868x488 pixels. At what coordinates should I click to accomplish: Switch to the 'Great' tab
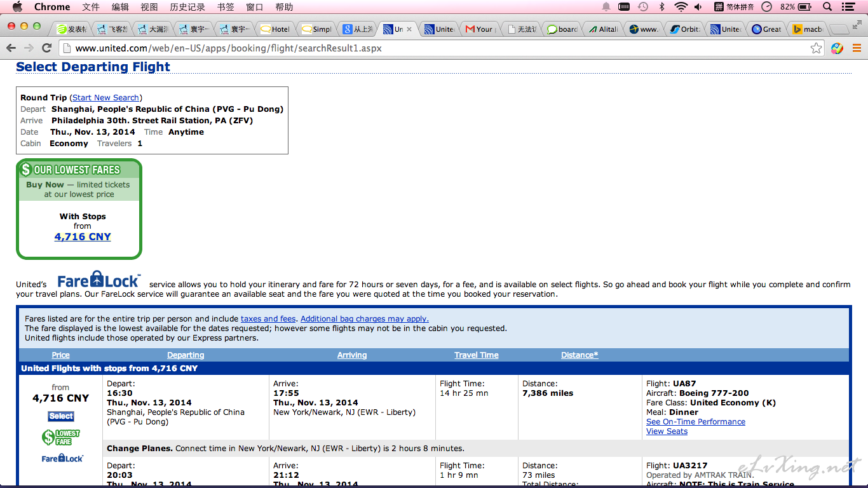[x=766, y=29]
